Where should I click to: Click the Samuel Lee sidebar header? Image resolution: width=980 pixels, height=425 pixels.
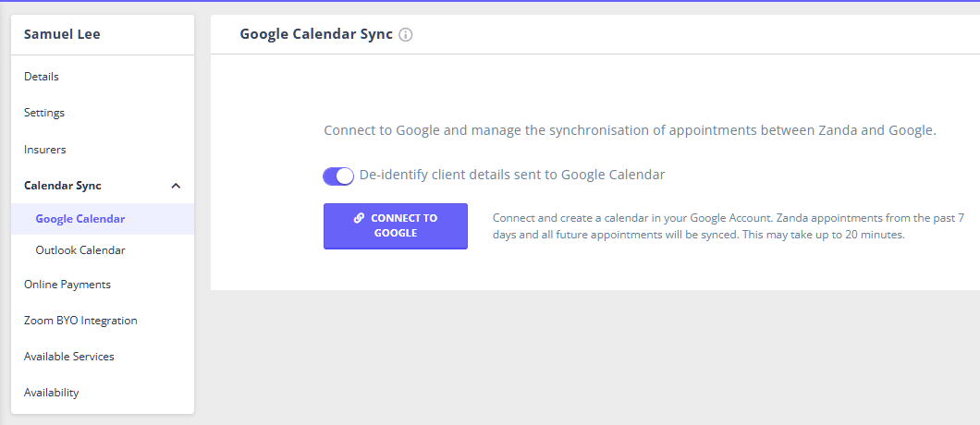click(62, 35)
